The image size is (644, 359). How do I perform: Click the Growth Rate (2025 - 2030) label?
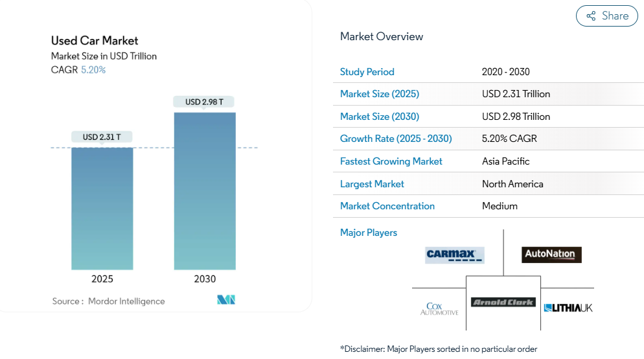[395, 139]
